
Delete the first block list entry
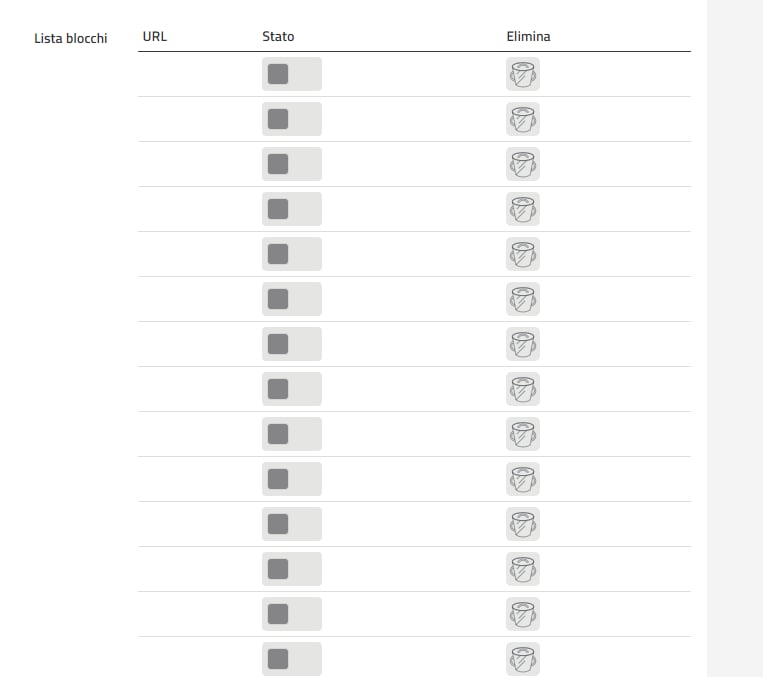pos(523,74)
